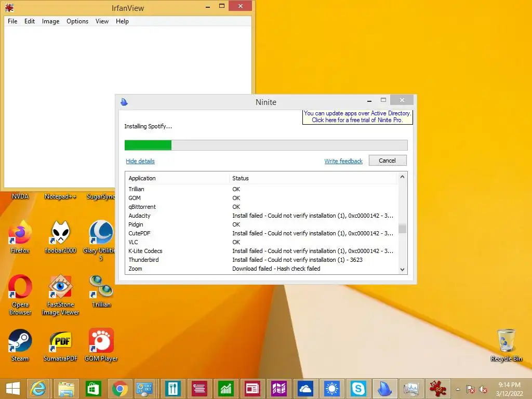Select the VLC row
Viewport: 532px width, 399px height.
pos(261,242)
